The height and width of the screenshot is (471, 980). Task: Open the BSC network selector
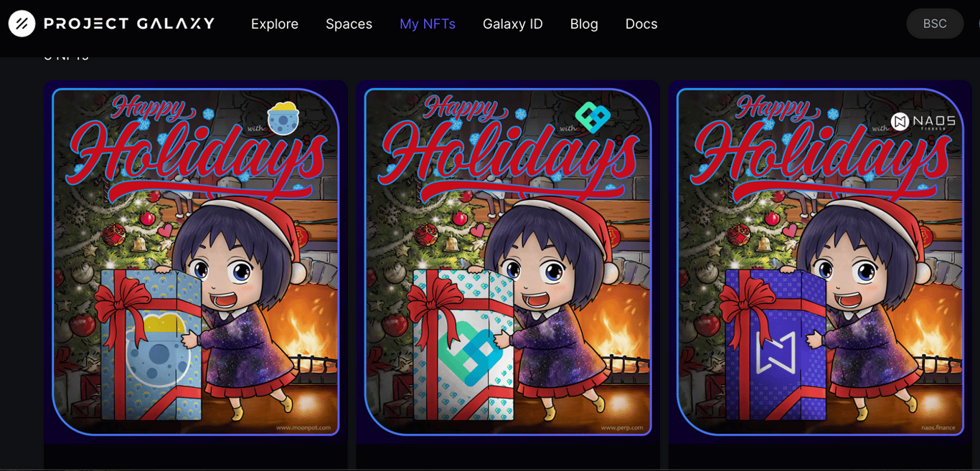[935, 24]
